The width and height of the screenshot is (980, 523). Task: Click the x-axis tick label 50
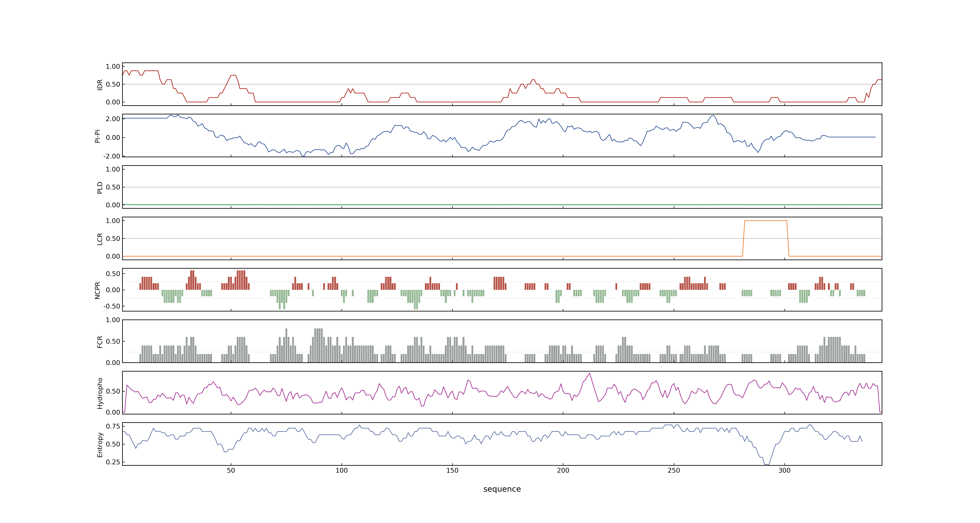pyautogui.click(x=231, y=470)
